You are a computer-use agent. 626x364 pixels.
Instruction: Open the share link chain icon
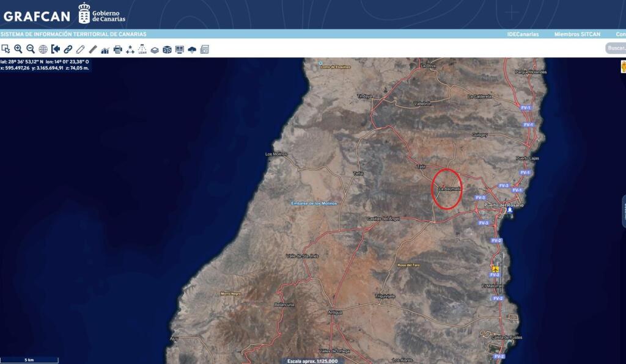point(68,49)
